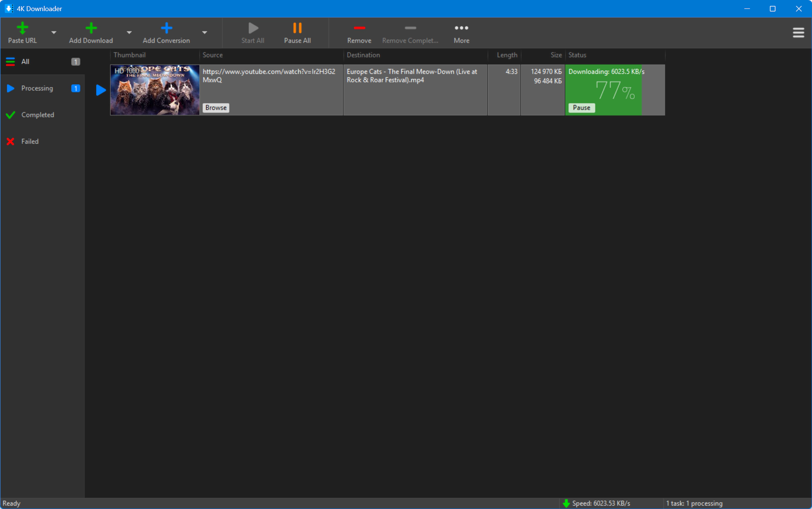Image resolution: width=812 pixels, height=509 pixels.
Task: Click the green speed arrow in status bar
Action: tap(566, 503)
